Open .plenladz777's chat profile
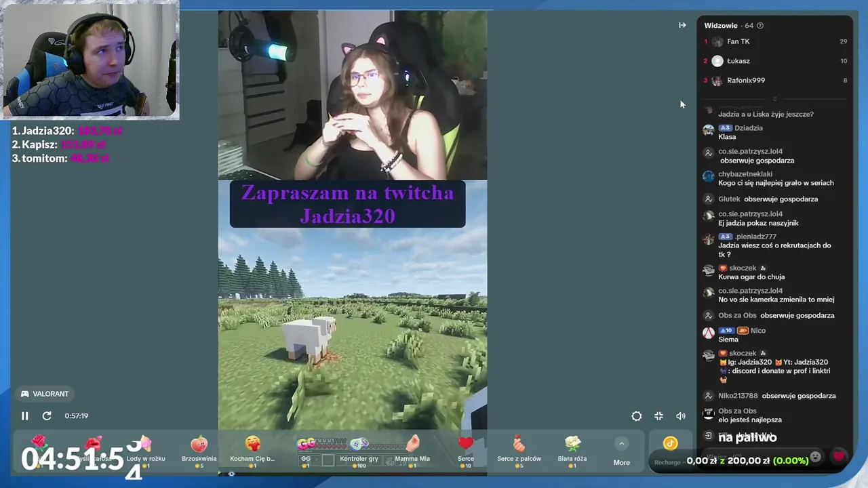Viewport: 868px width, 488px height. [755, 237]
